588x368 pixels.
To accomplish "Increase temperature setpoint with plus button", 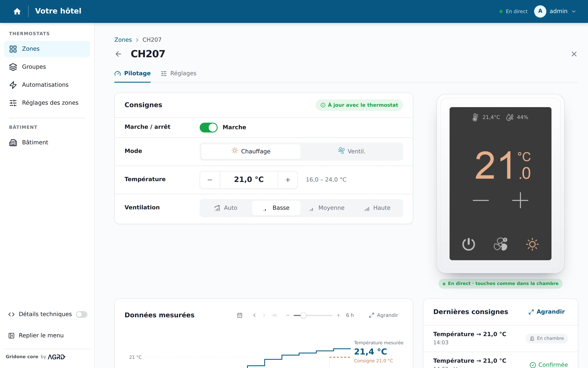I will point(288,180).
